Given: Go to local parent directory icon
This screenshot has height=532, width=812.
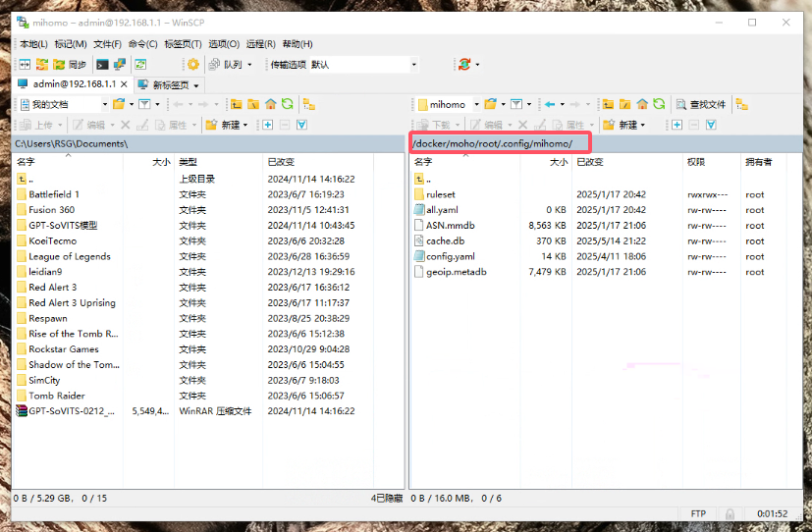Looking at the screenshot, I should coord(237,105).
